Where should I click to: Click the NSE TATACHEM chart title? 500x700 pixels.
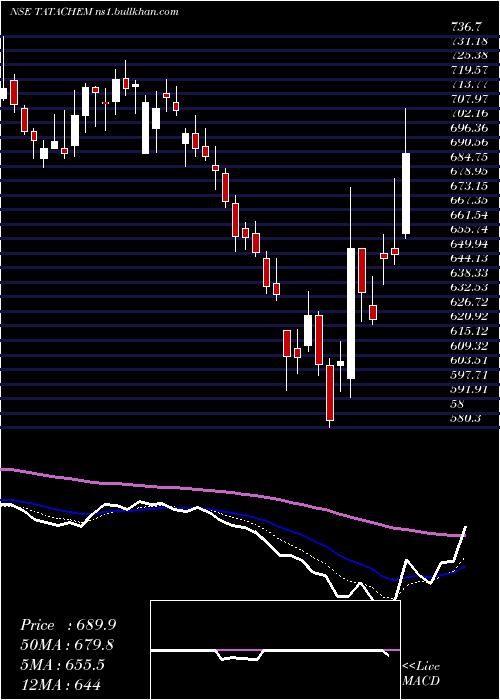tap(54, 12)
